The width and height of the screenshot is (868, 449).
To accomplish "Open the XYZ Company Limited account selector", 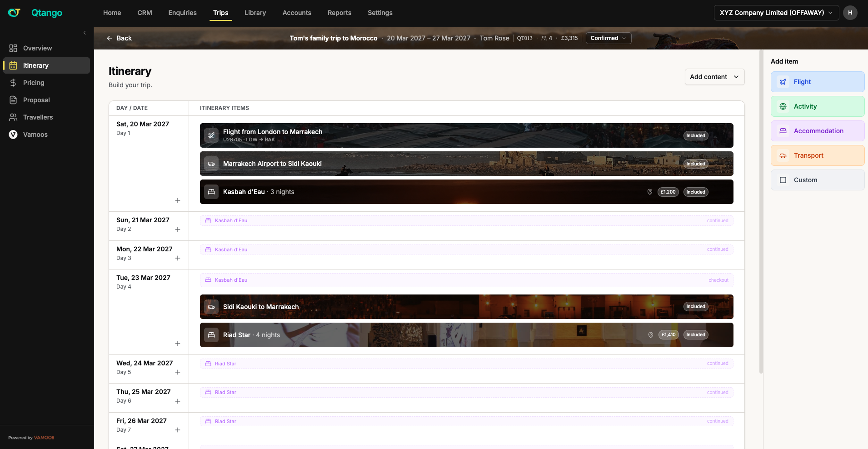I will [776, 13].
